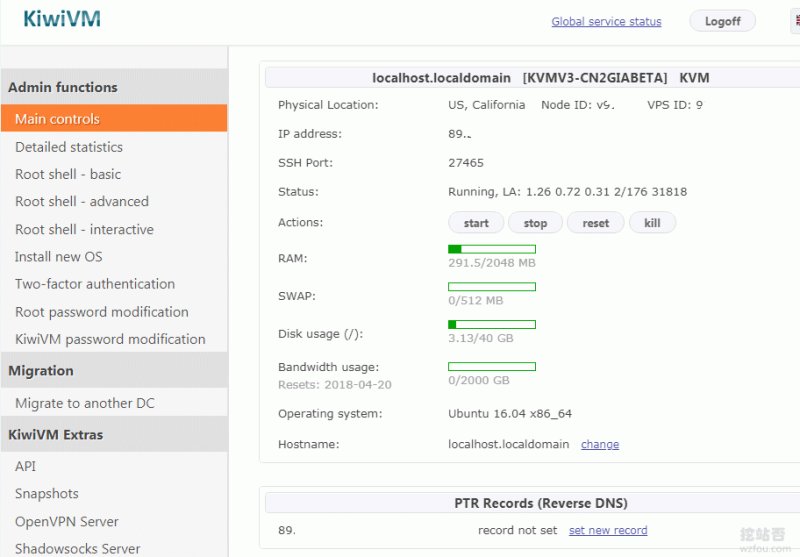Open KiwiVM password modification
Image resolution: width=800 pixels, height=557 pixels.
[110, 339]
